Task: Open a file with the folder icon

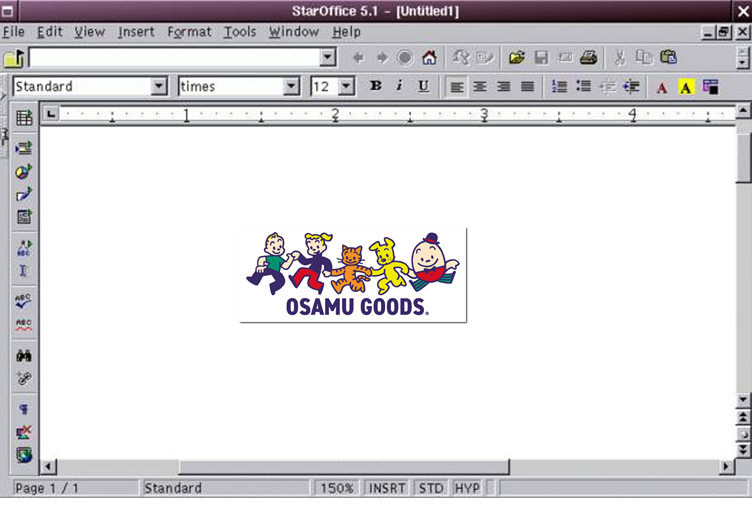Action: pyautogui.click(x=517, y=58)
